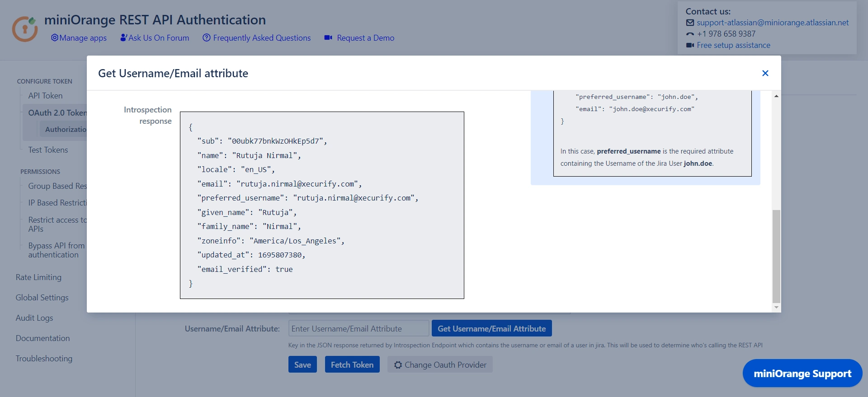The image size is (868, 397).
Task: Click Get Username/Email Attribute button
Action: coord(491,328)
